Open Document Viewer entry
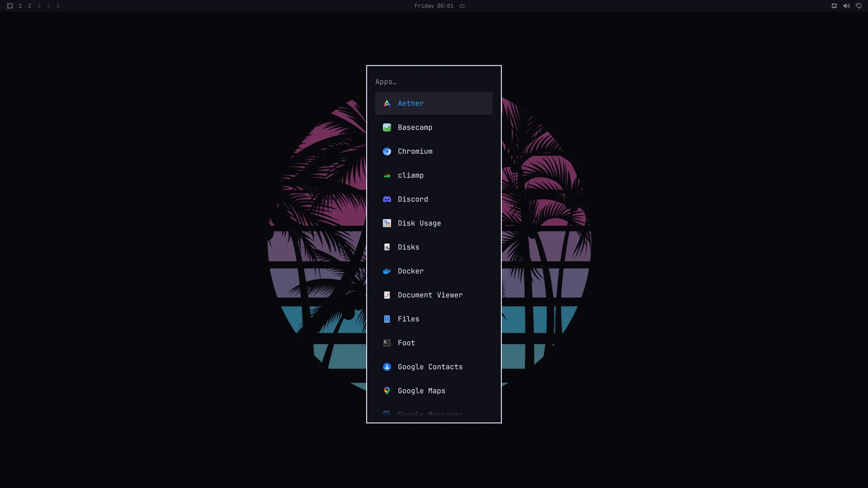Viewport: 868px width, 488px height. [x=434, y=295]
